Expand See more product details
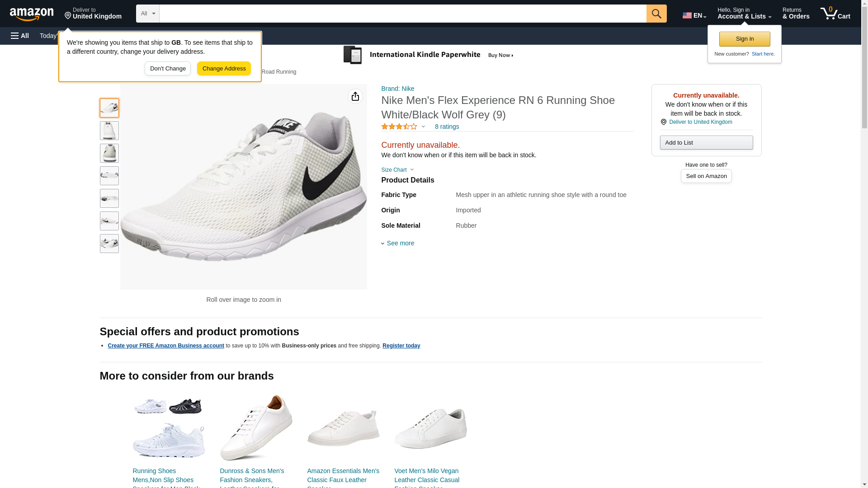Viewport: 868px width, 488px height. [400, 243]
